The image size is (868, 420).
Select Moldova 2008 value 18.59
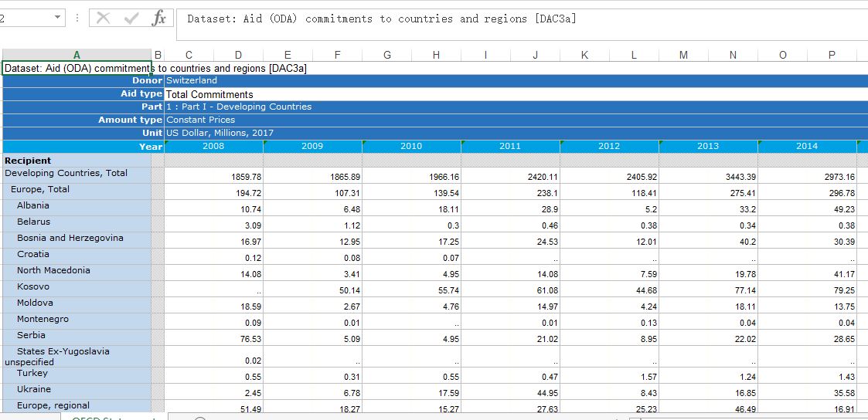click(213, 307)
